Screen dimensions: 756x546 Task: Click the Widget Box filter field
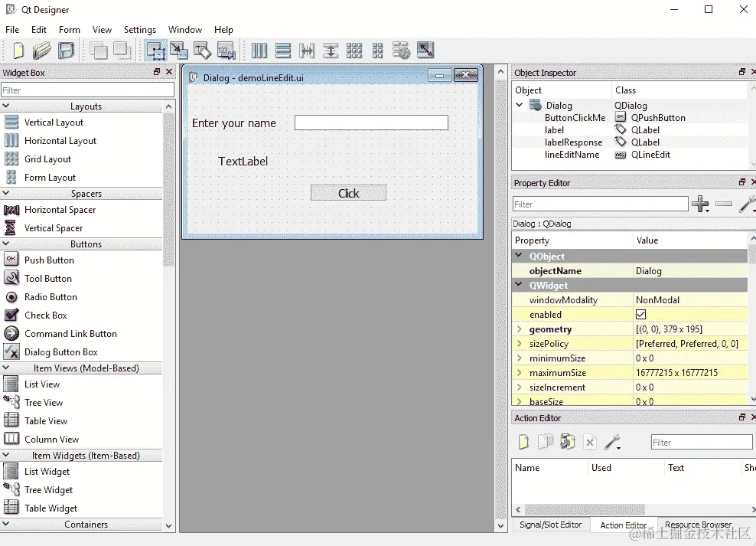click(x=87, y=90)
